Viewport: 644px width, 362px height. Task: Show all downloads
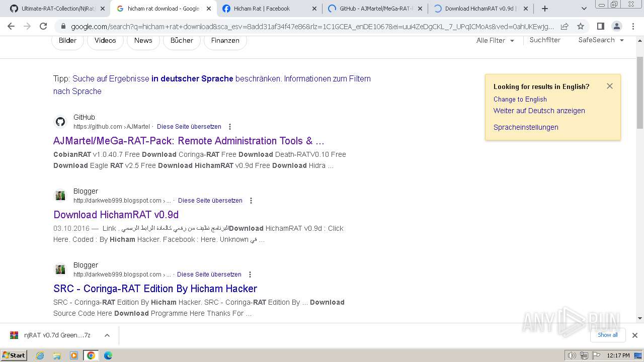607,335
